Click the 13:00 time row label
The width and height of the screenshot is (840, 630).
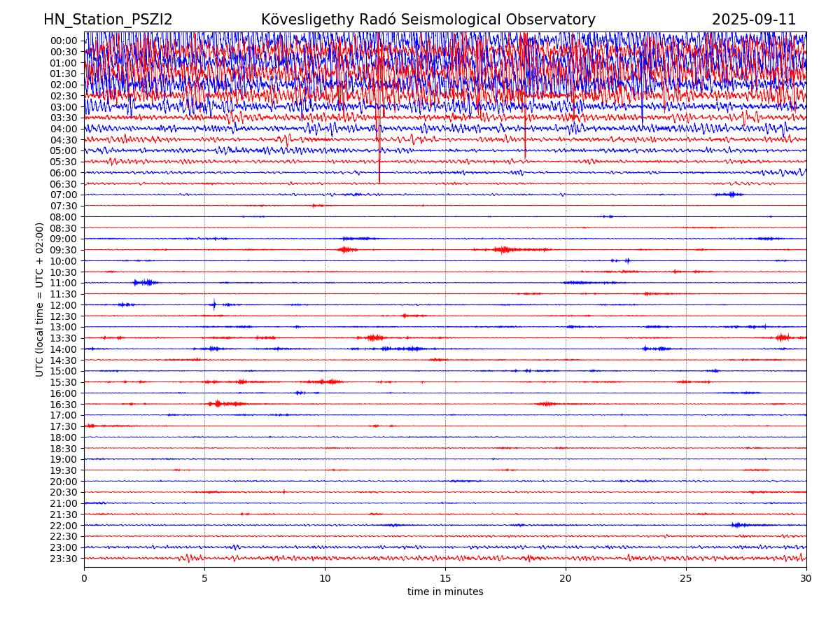coord(64,327)
